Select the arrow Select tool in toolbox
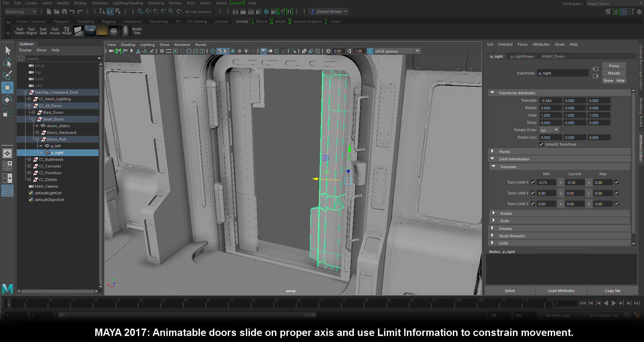Screen dimensions: 644x342 pos(8,51)
